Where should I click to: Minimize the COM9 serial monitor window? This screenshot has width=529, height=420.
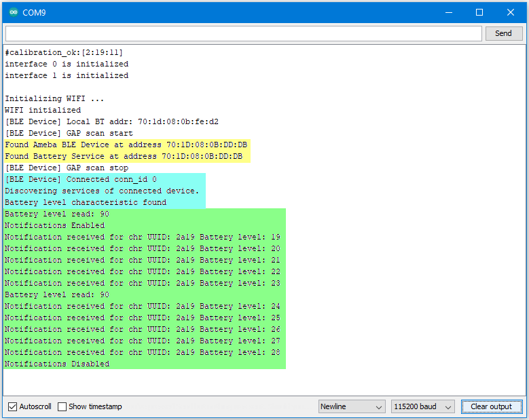pos(449,12)
